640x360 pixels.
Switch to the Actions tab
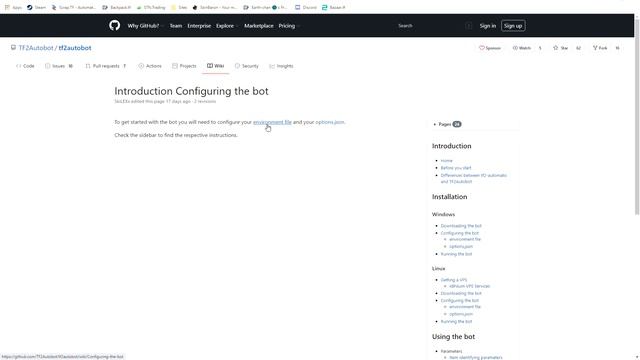(150, 66)
